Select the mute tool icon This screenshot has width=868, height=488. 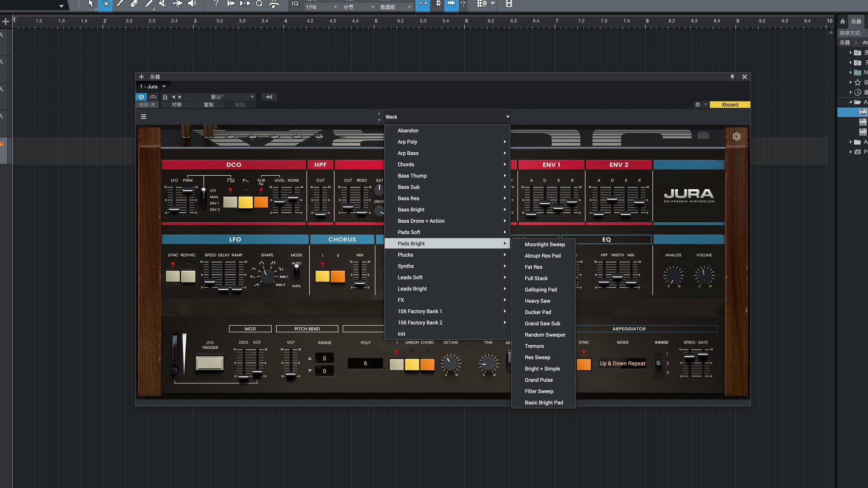point(163,4)
